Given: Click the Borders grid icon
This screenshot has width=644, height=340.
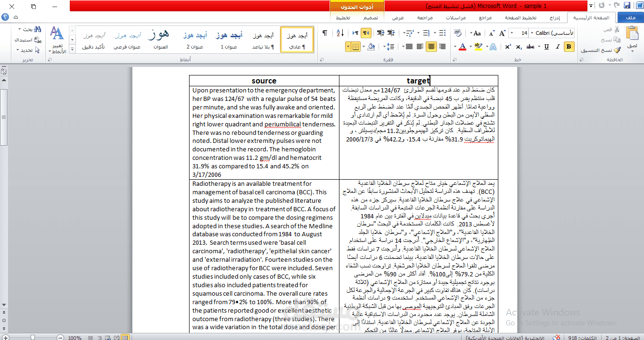Looking at the screenshot, I should 355,46.
